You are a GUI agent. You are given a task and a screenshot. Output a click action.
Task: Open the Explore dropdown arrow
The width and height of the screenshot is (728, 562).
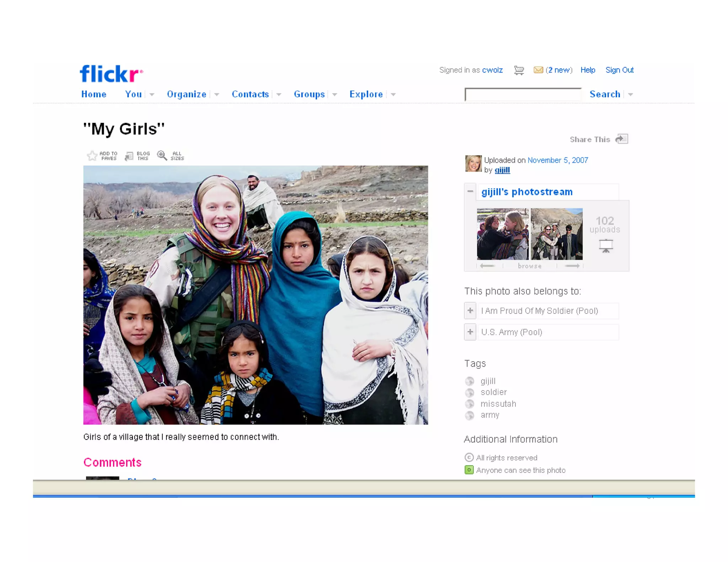pyautogui.click(x=393, y=94)
